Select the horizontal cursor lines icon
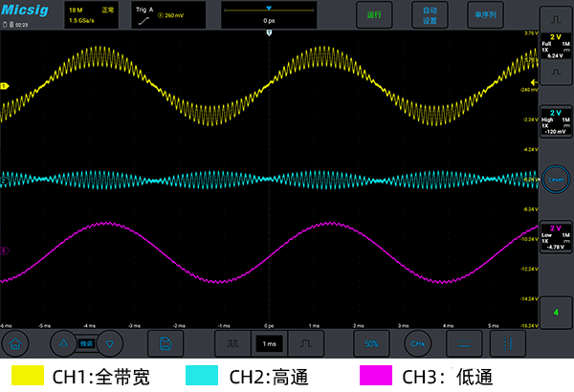 pos(464,343)
